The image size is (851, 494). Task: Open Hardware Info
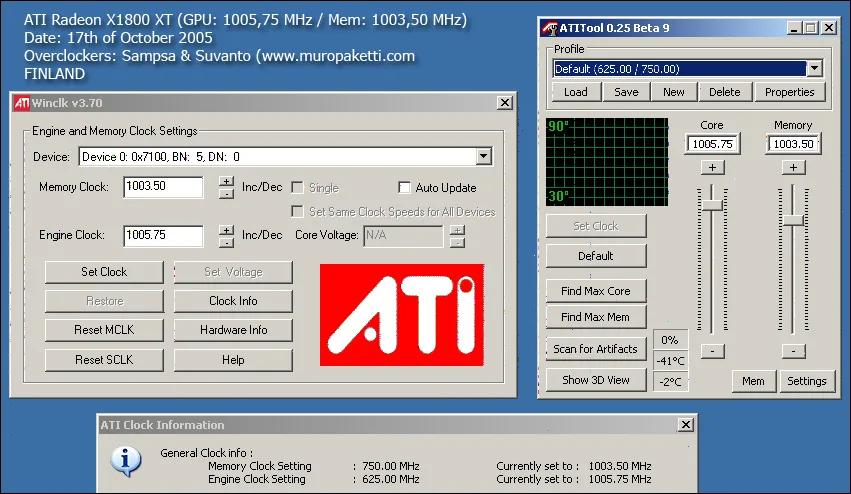(233, 330)
